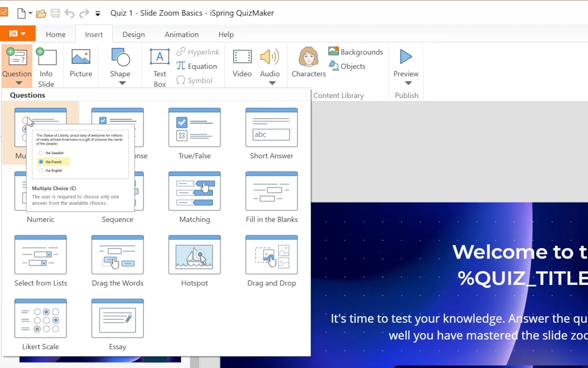The image size is (588, 368).
Task: Open the Design tab
Action: [134, 34]
